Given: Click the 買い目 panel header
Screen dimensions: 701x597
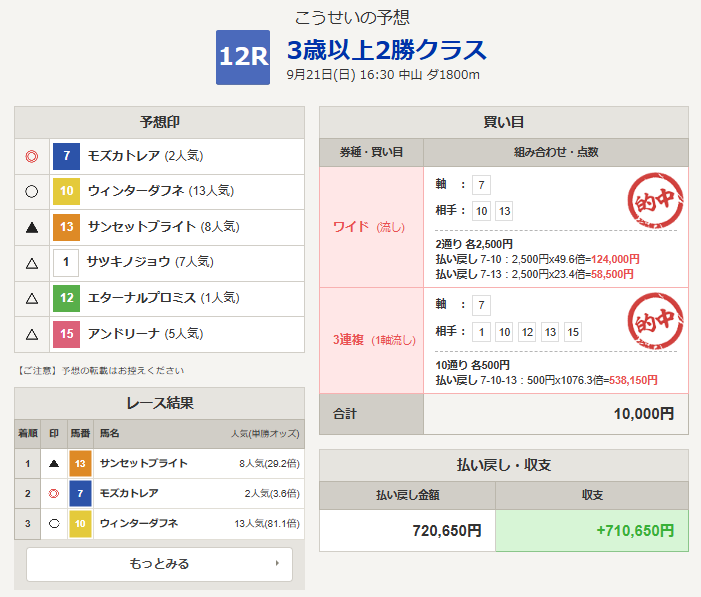Looking at the screenshot, I should pyautogui.click(x=503, y=122).
